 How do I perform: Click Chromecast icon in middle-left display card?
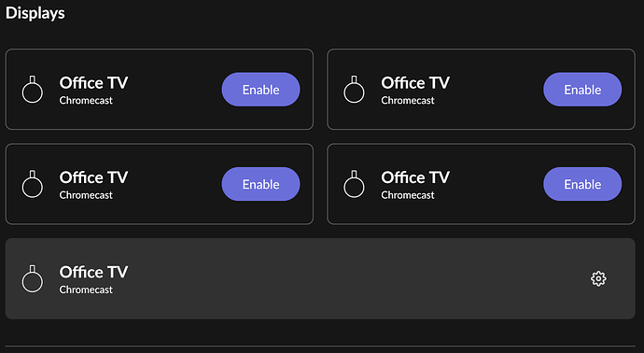click(x=33, y=184)
